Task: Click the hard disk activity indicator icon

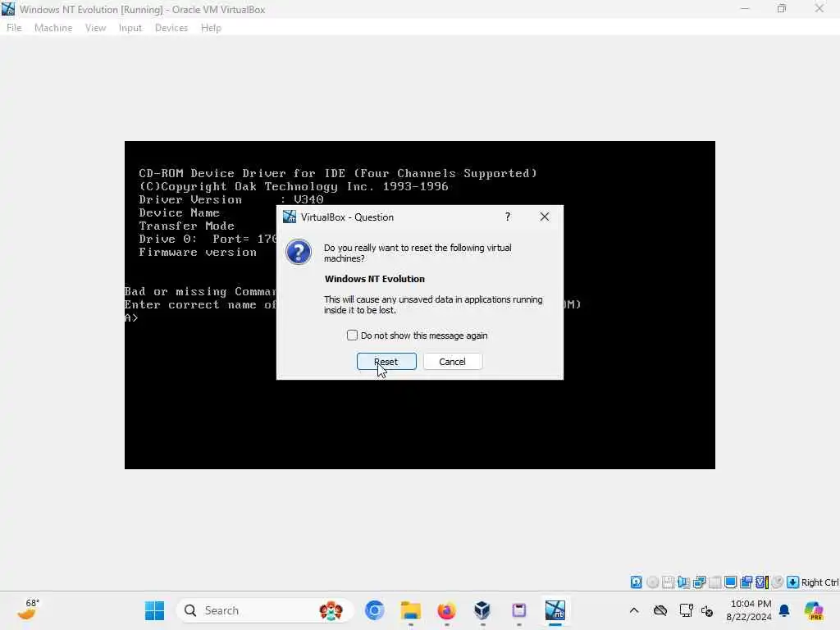Action: pos(636,582)
